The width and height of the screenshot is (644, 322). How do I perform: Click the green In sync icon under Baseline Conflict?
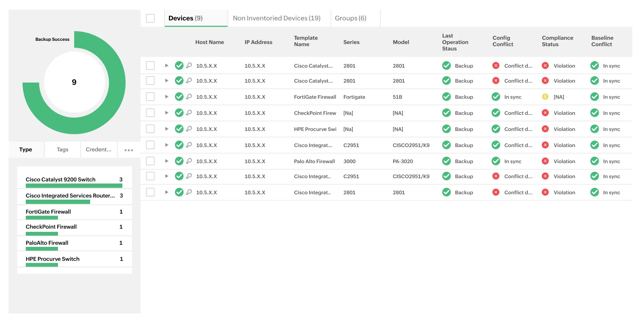pyautogui.click(x=594, y=65)
